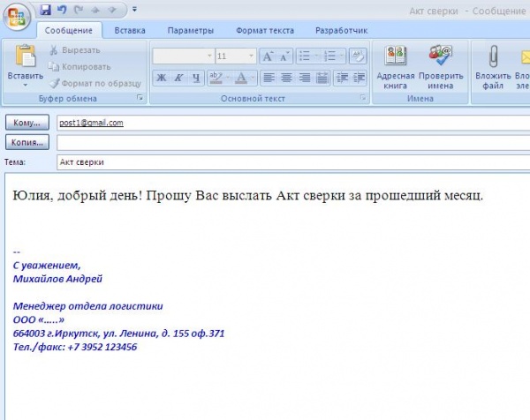Click into the Тема subject field

click(293, 162)
